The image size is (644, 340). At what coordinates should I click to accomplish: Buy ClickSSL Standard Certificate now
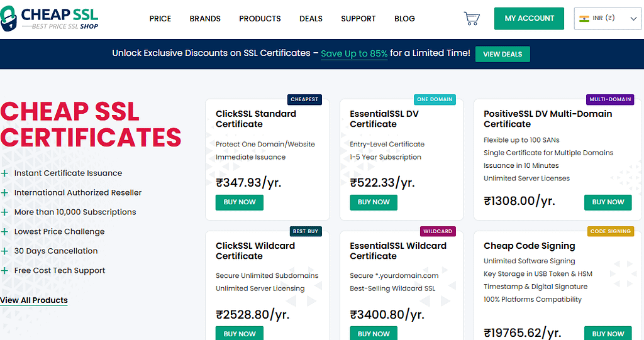pos(240,202)
